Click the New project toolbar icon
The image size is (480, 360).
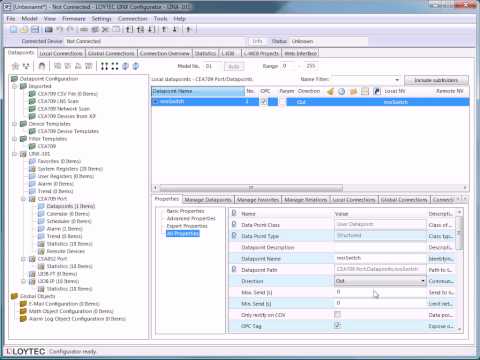[14, 29]
